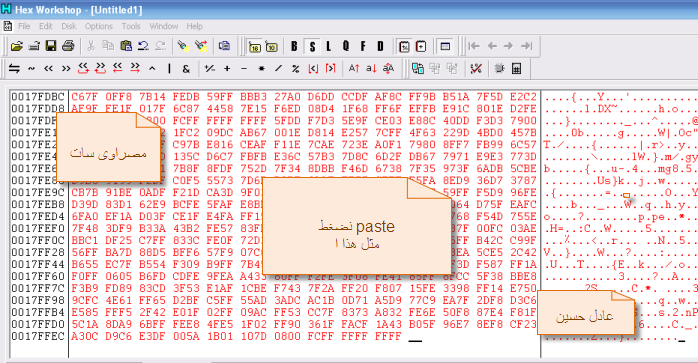Click the Open file folder icon
Viewport: 698px width, 363px height.
pyautogui.click(x=17, y=46)
